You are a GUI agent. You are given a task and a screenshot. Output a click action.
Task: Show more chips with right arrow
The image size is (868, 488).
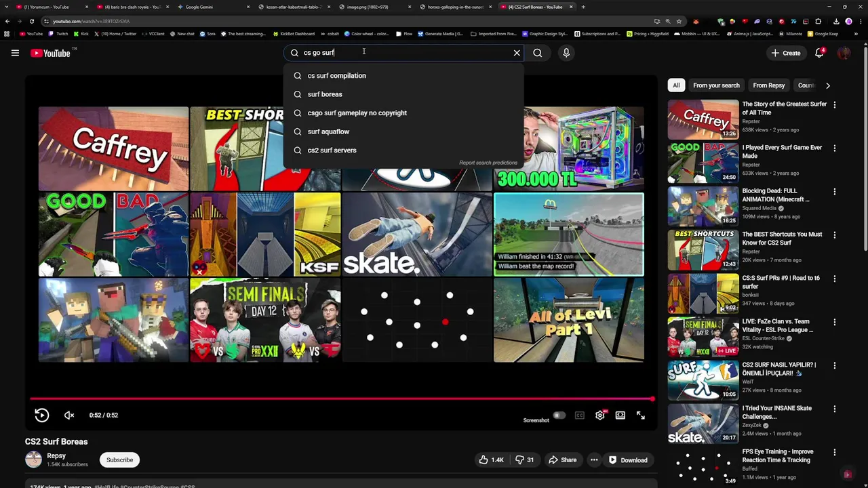(x=827, y=85)
